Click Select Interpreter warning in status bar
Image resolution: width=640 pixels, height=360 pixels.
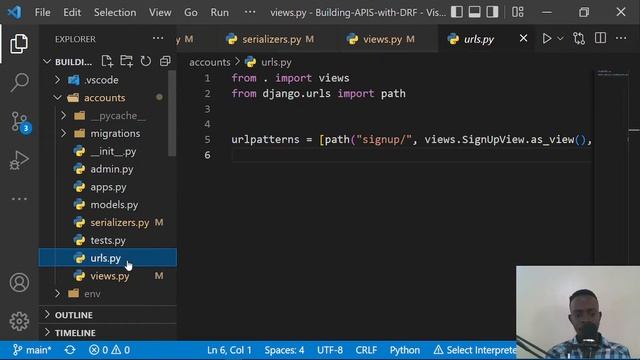point(475,350)
